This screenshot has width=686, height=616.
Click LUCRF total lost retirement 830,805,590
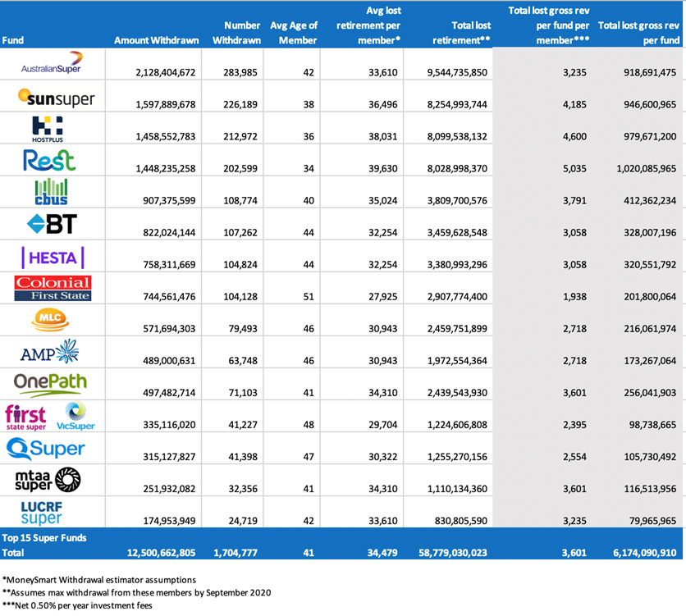click(460, 521)
